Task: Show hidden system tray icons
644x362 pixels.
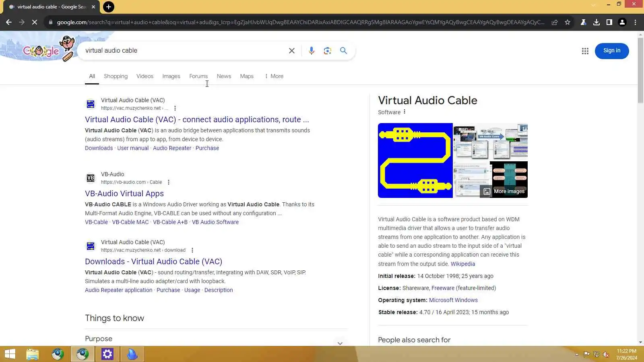Action: [577, 354]
